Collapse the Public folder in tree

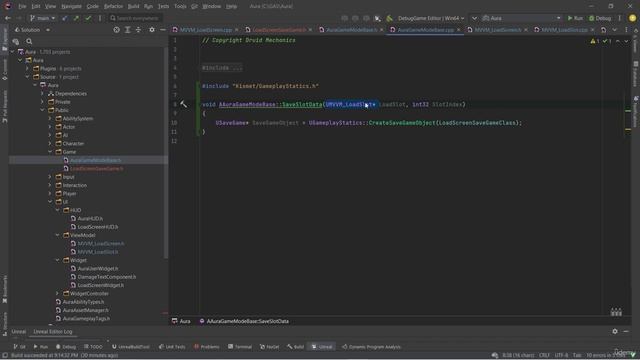pos(43,110)
